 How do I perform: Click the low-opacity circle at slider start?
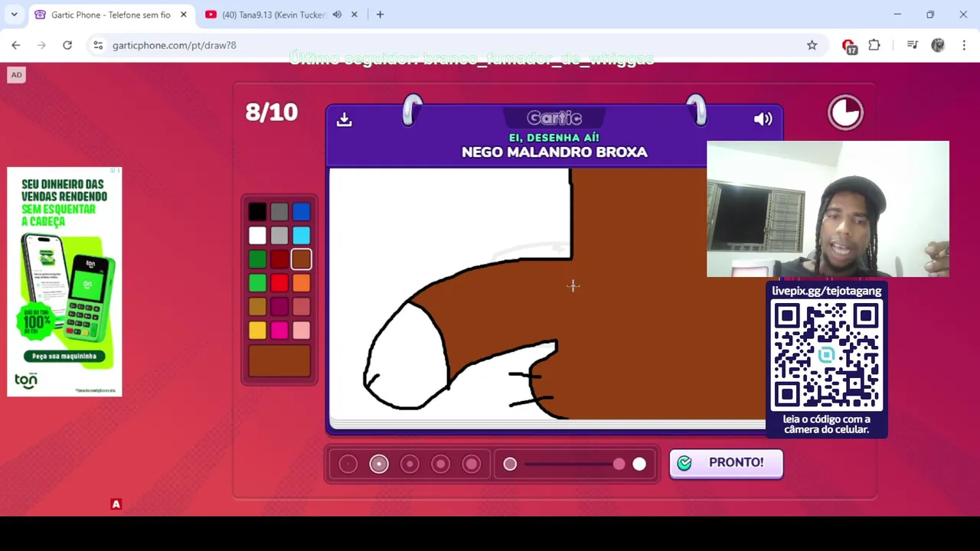510,464
